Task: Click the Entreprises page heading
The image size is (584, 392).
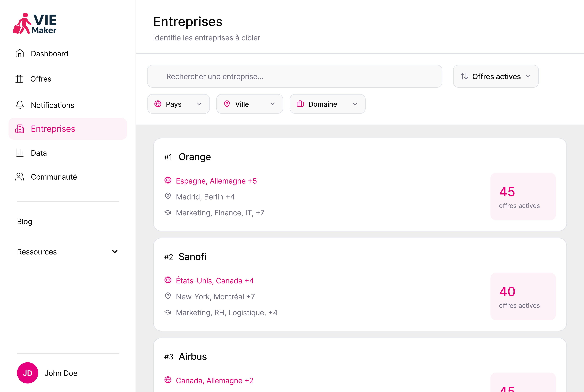Action: pos(188,22)
